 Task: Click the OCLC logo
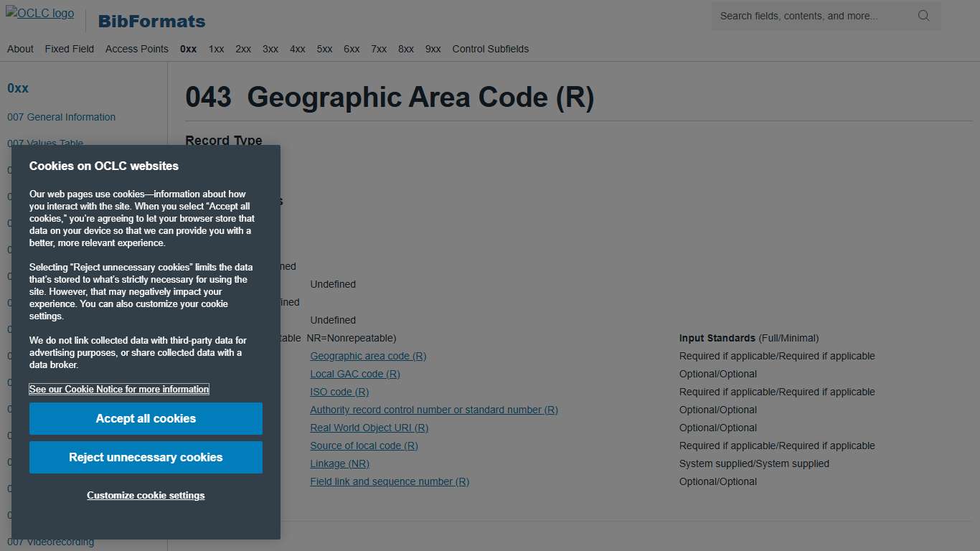(39, 13)
